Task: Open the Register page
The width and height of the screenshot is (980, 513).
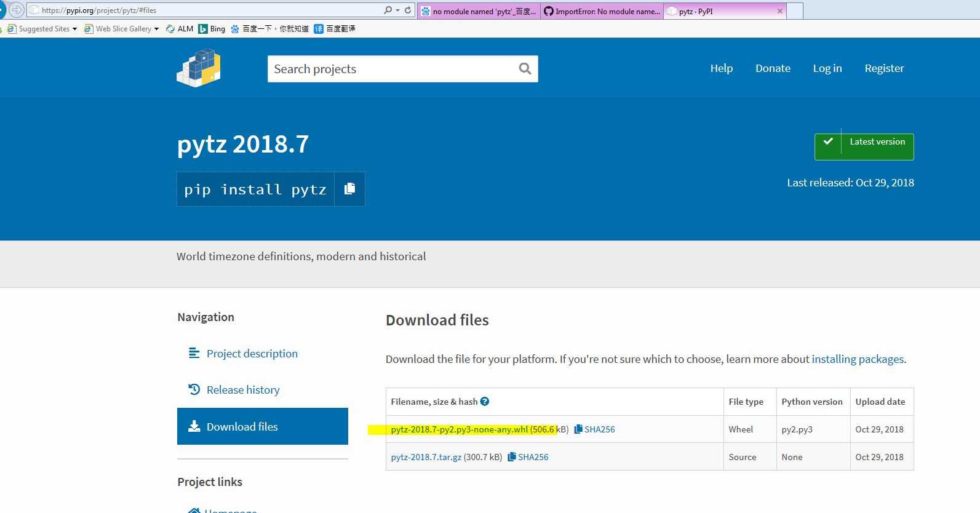Action: pos(884,68)
